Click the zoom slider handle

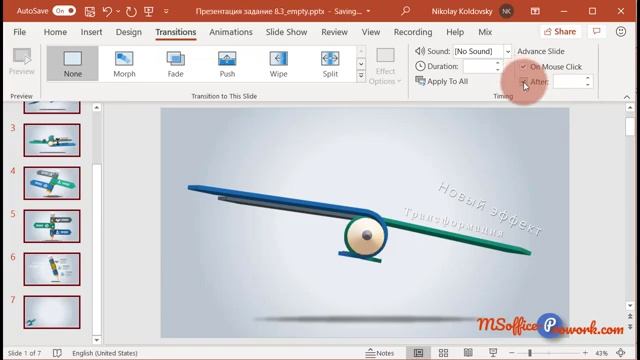(530, 353)
